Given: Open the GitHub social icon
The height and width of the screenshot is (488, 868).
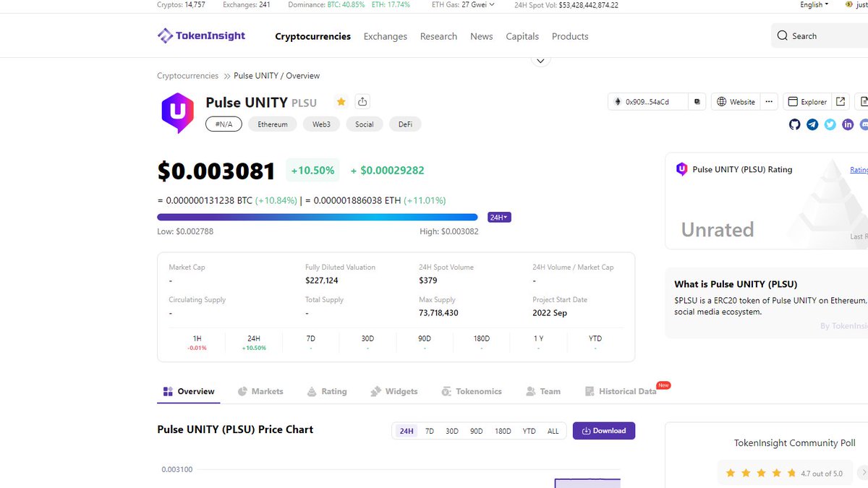Looking at the screenshot, I should click(x=794, y=124).
